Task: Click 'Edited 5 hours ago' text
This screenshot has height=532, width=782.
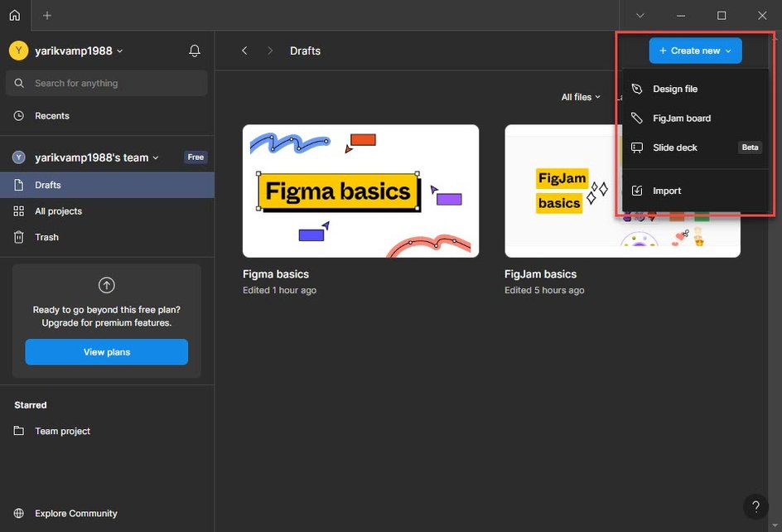Action: pos(544,290)
